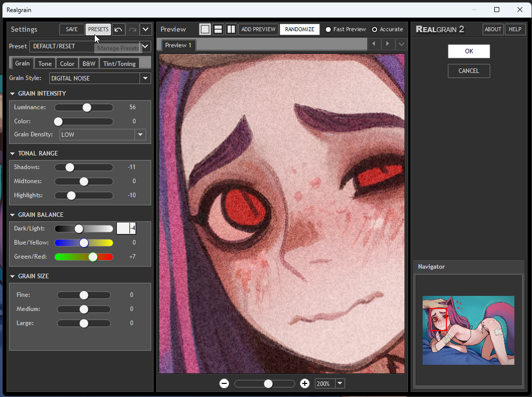532x397 pixels.
Task: Click the Shadows value -11
Action: coord(131,167)
